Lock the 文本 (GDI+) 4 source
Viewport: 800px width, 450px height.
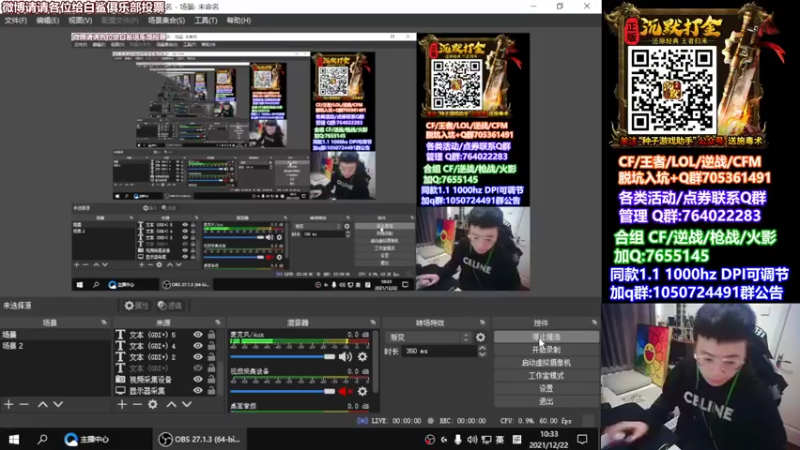pyautogui.click(x=211, y=346)
